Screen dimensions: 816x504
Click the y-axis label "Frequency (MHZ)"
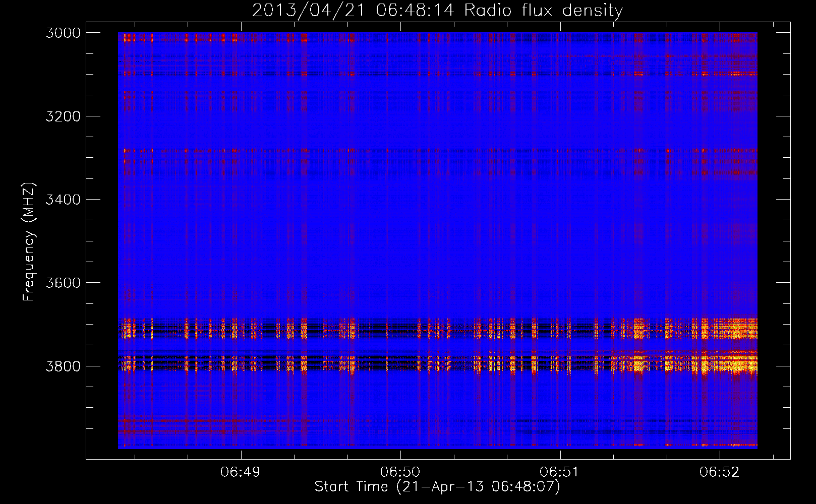tap(29, 242)
